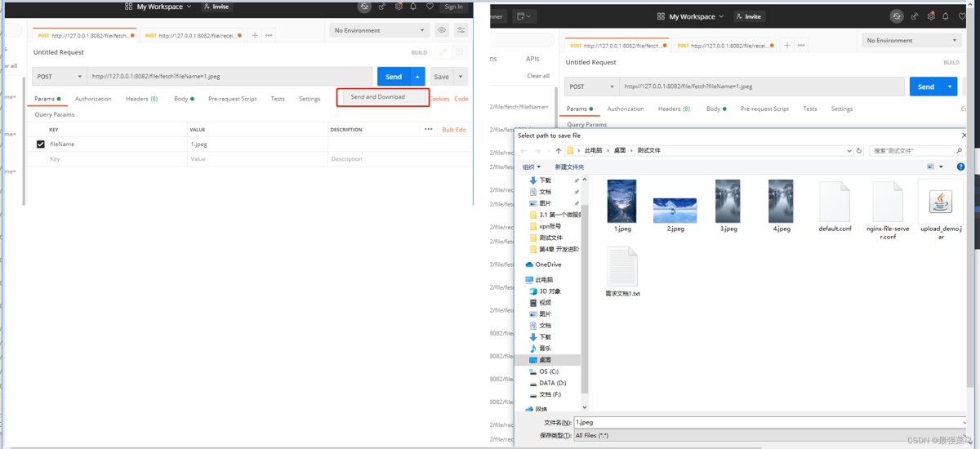Screen dimensions: 980x449
Task: Refresh the folder view in save dialog
Action: tap(859, 151)
